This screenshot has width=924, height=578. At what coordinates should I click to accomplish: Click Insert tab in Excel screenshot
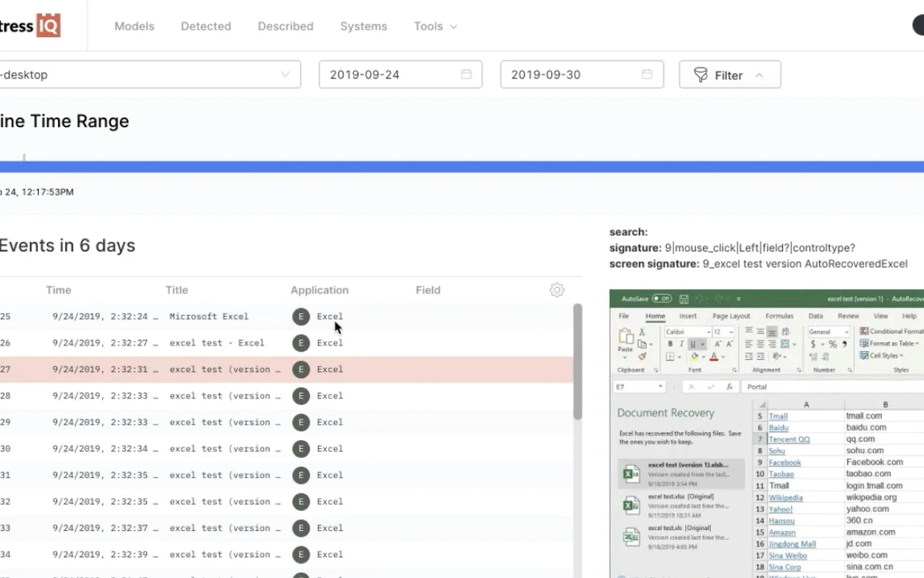[688, 316]
